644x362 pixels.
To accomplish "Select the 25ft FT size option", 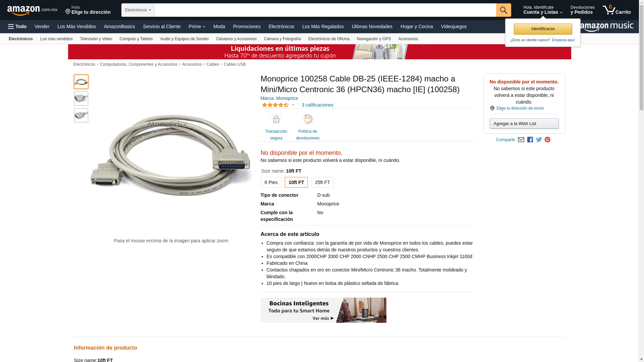I will [x=322, y=182].
